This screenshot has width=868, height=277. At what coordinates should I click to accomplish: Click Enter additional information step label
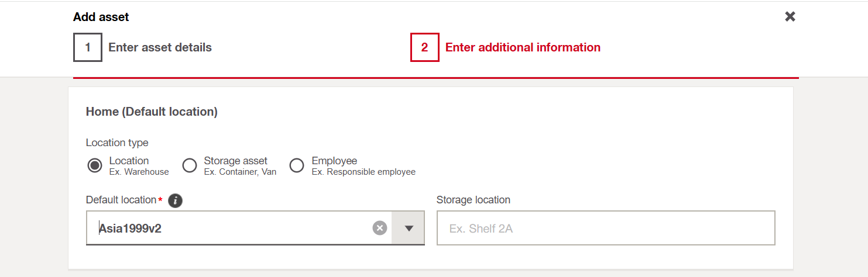[x=523, y=47]
